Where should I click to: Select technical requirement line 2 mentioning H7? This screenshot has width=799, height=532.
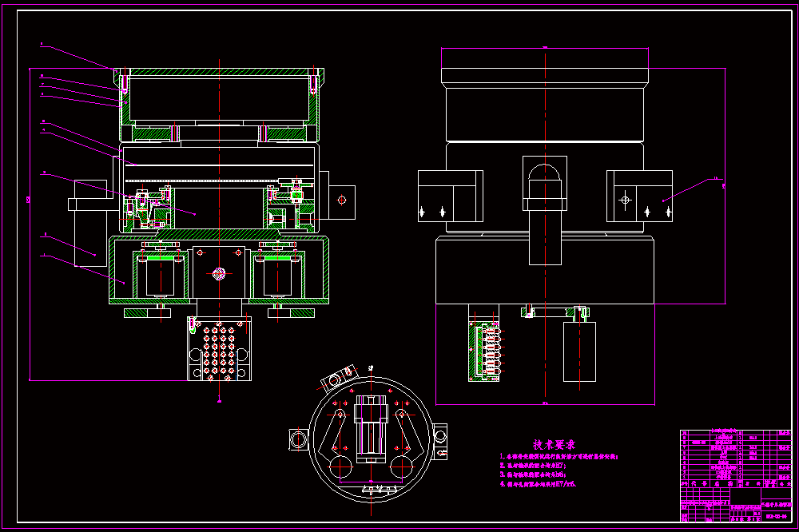tap(532, 466)
